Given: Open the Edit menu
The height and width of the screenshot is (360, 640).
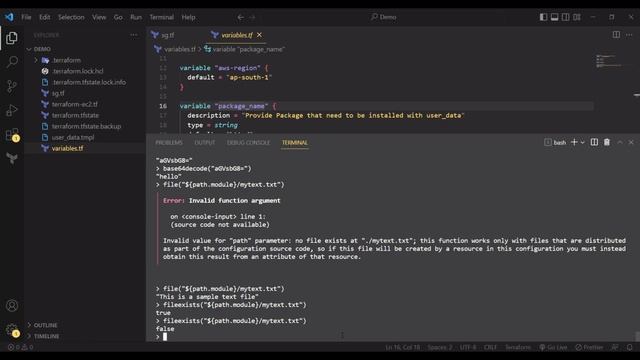Looking at the screenshot, I should [x=44, y=17].
